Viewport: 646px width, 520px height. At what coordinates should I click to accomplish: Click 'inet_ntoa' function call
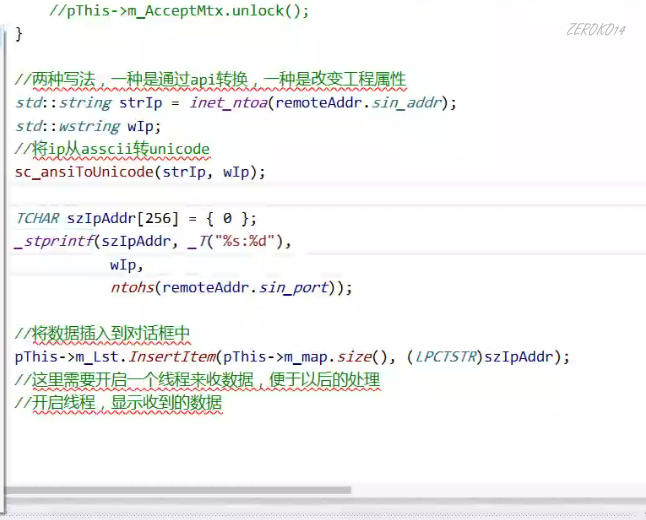click(229, 103)
